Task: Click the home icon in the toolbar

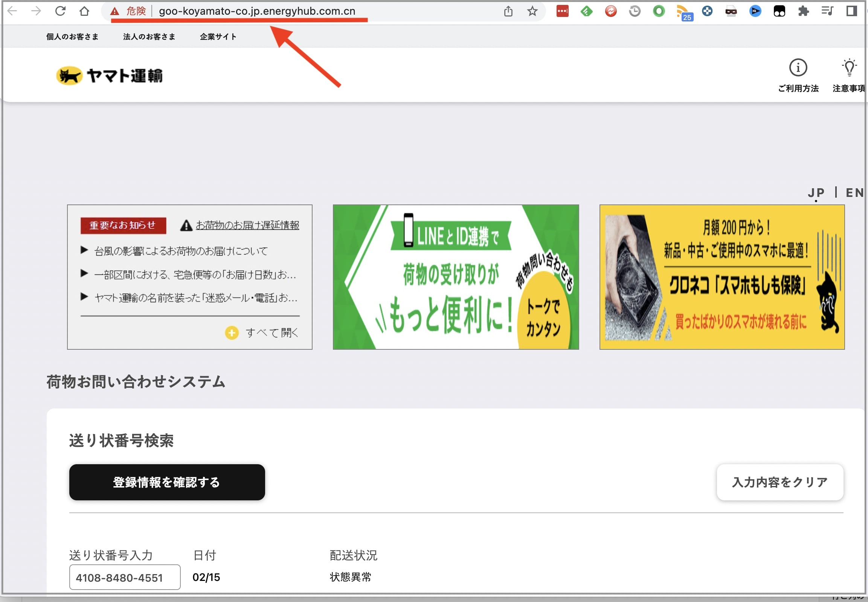Action: pos(84,11)
